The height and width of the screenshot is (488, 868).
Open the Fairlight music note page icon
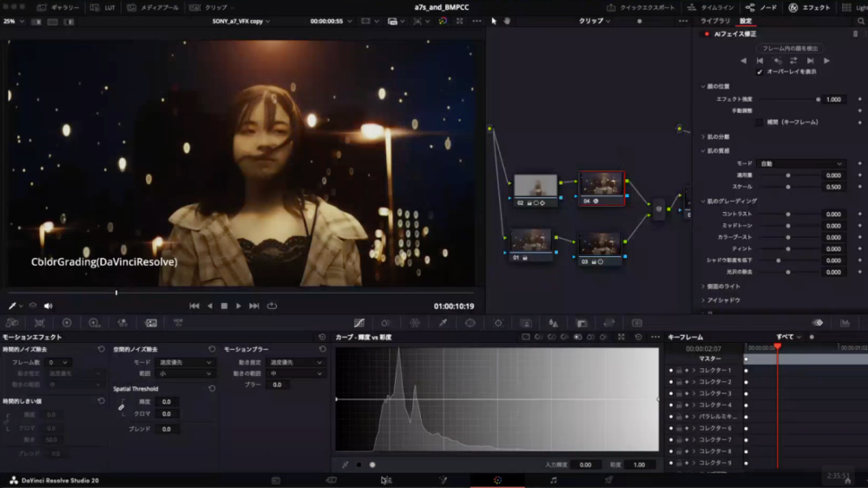pos(553,480)
